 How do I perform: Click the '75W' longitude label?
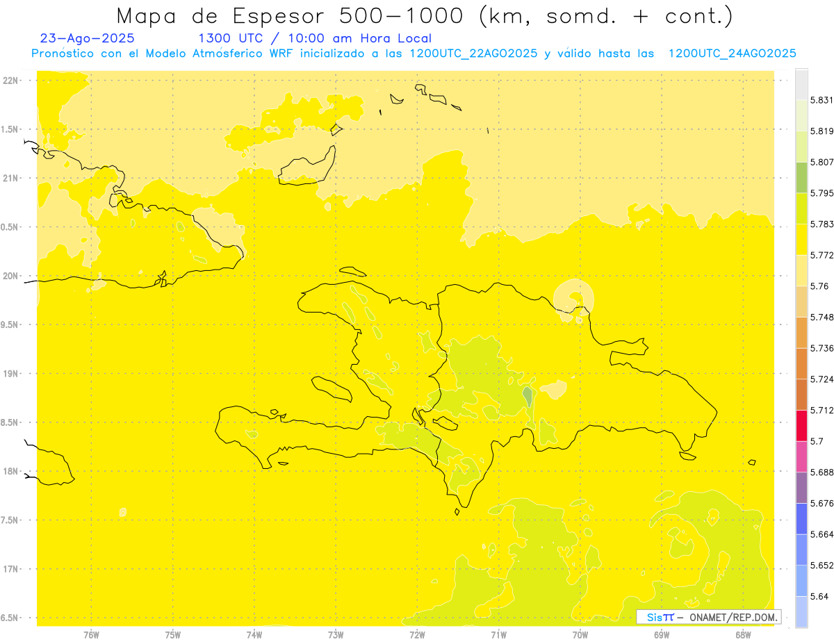pos(173,634)
